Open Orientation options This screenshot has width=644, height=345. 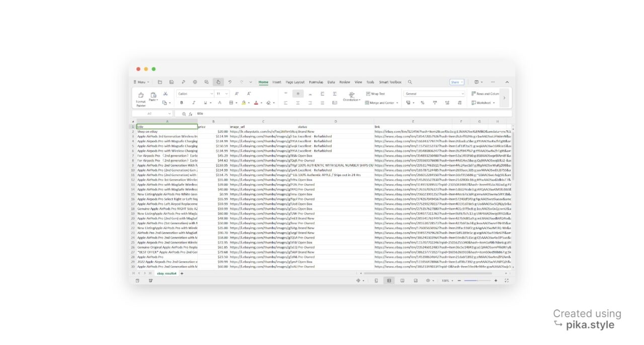click(352, 97)
